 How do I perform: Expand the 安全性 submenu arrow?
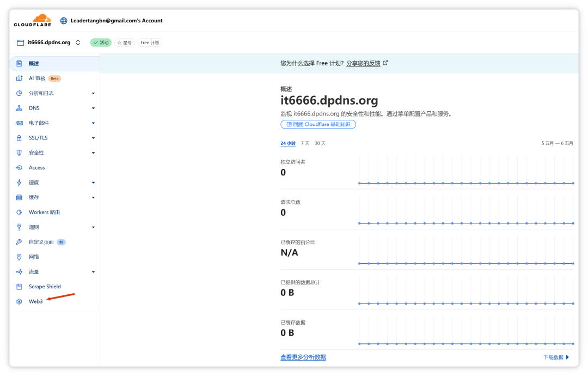point(94,153)
